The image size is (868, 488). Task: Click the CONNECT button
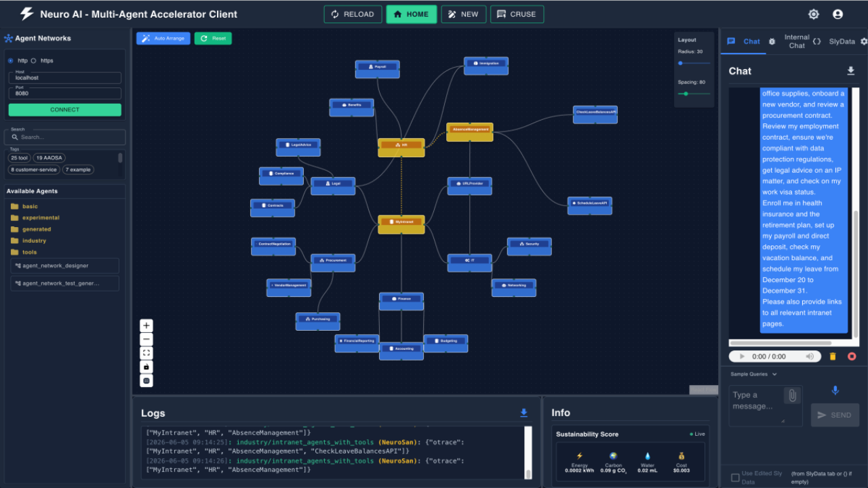click(65, 110)
